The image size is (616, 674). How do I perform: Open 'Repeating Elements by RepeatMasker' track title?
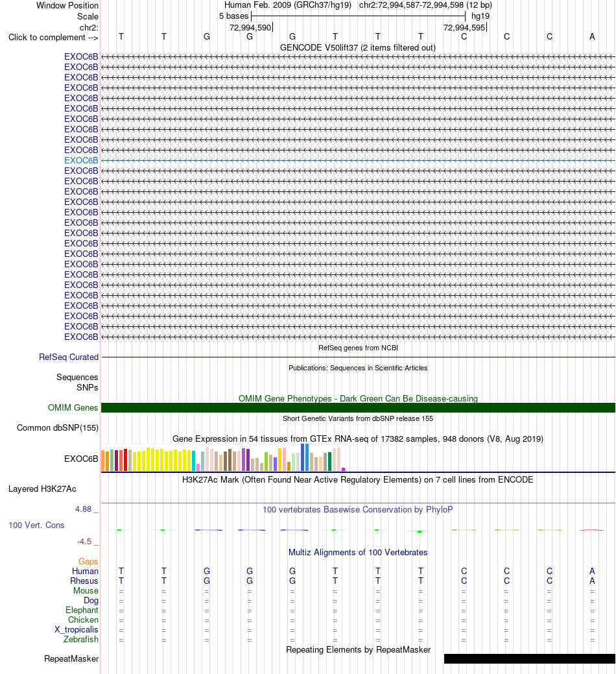pyautogui.click(x=358, y=649)
